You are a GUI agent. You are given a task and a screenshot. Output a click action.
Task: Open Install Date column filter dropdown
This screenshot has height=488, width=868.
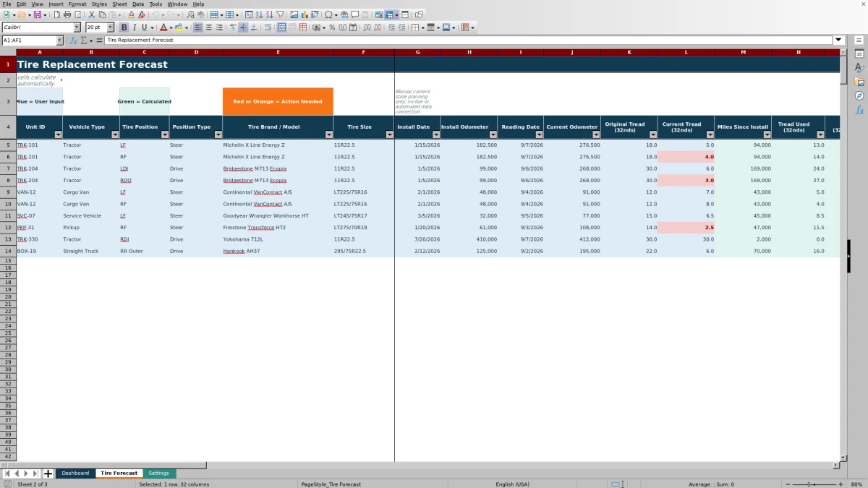click(x=436, y=134)
